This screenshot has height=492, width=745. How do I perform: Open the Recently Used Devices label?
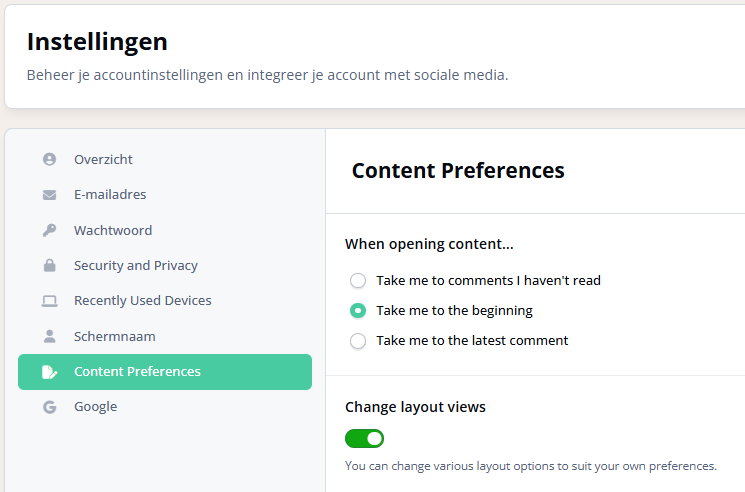pos(143,301)
